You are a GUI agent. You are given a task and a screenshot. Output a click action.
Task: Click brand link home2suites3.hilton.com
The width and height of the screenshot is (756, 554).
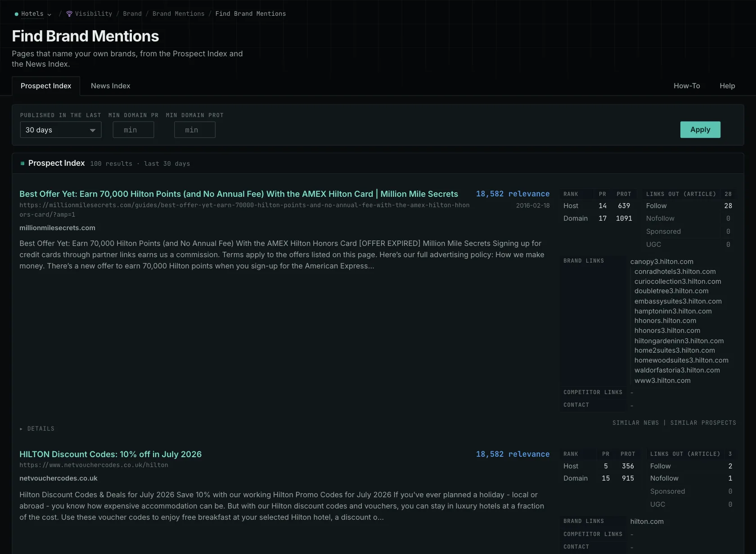pyautogui.click(x=675, y=350)
